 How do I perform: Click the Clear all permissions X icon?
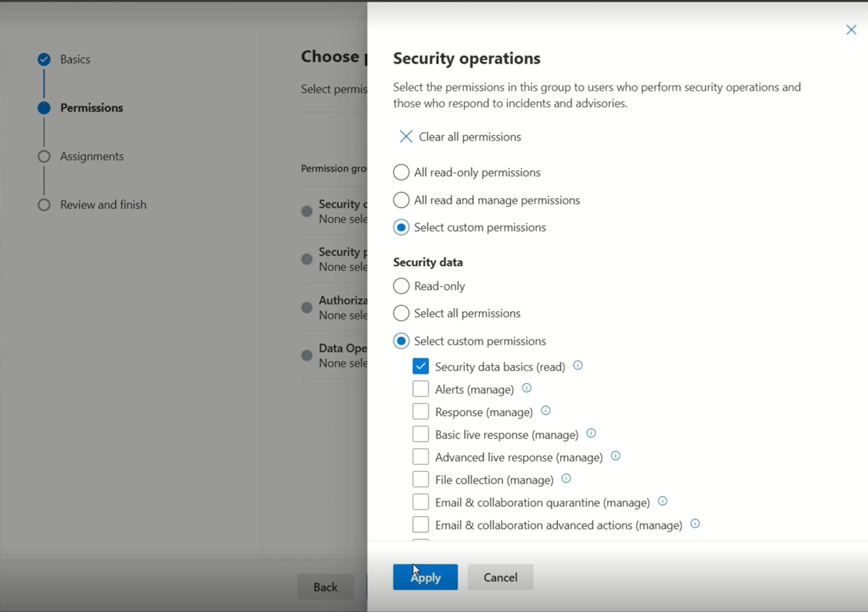(406, 137)
